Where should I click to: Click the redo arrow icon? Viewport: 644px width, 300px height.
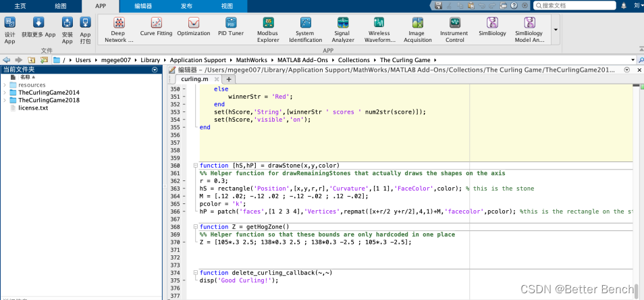point(492,6)
